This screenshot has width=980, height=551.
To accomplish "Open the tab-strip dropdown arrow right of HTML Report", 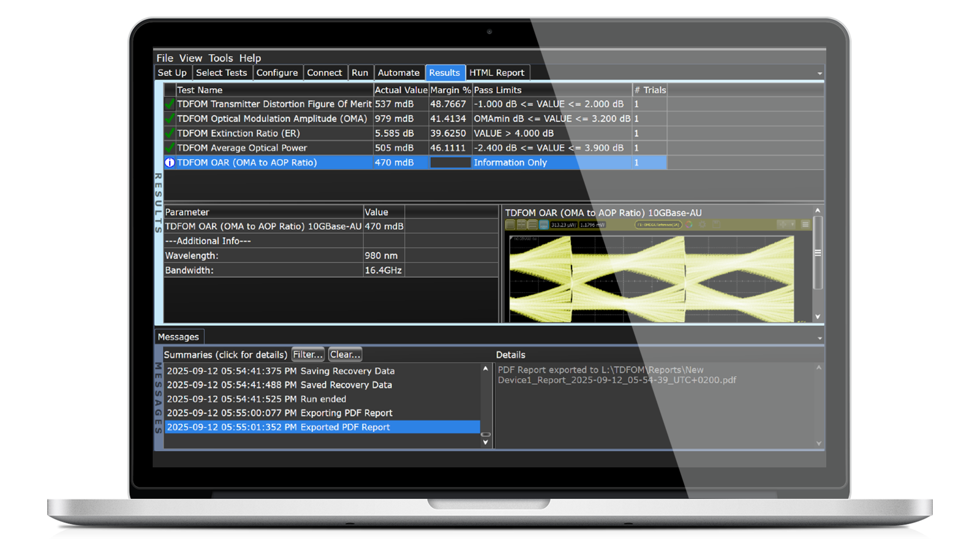I will 820,73.
